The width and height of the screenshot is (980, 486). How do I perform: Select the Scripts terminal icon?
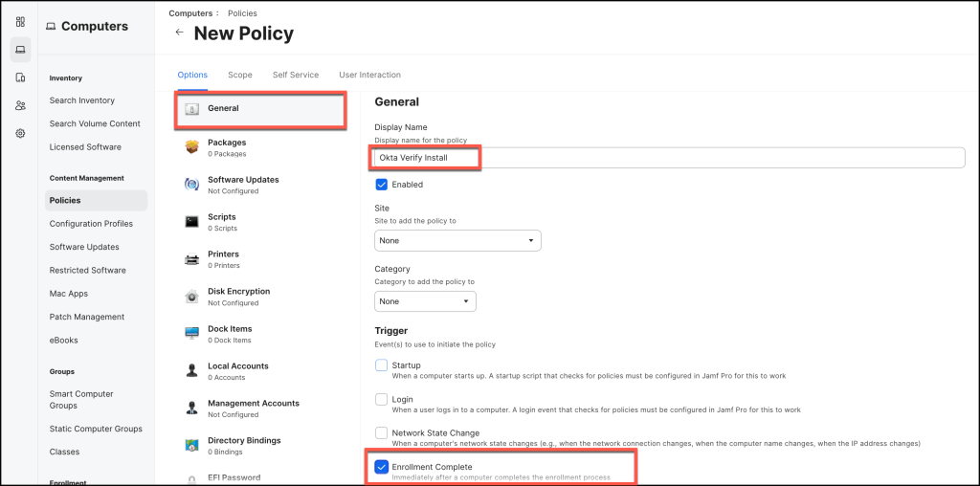pyautogui.click(x=191, y=221)
